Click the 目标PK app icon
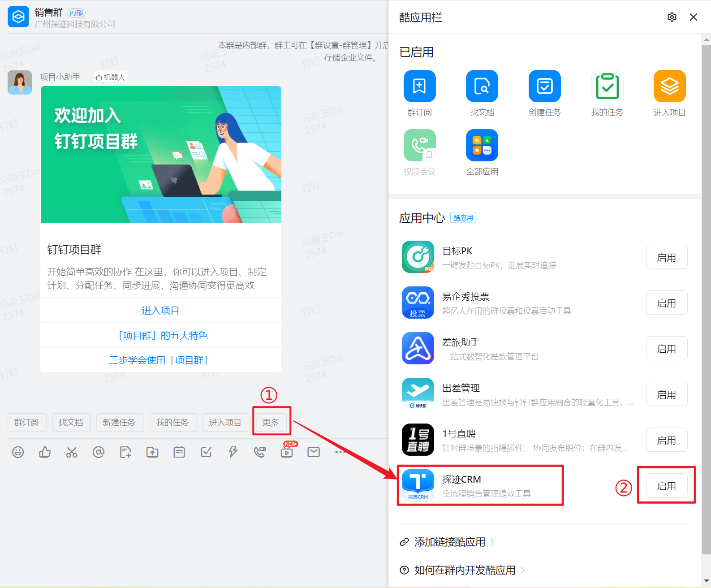The image size is (711, 588). [418, 257]
